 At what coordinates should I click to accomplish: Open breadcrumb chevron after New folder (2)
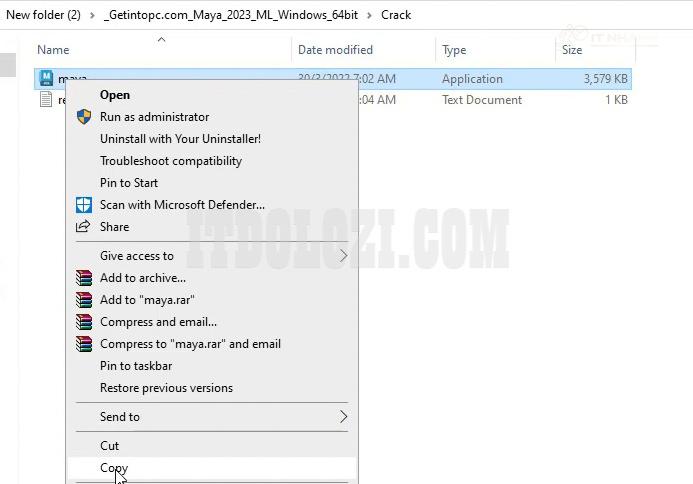pos(94,15)
